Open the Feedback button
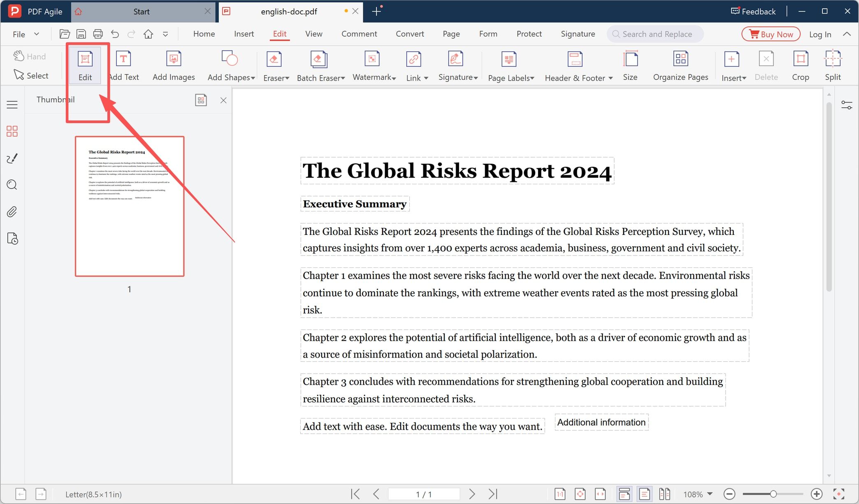 pyautogui.click(x=753, y=12)
